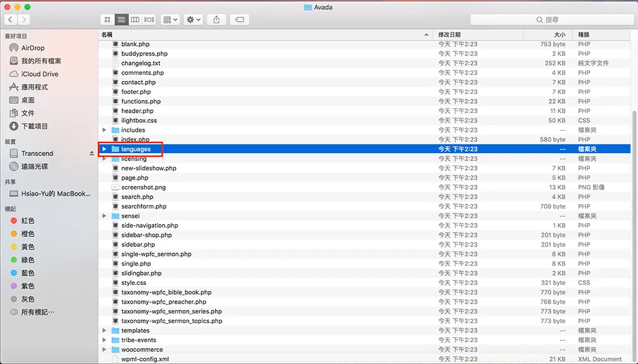The height and width of the screenshot is (364, 638).
Task: Select Hsiao-Yu的 MacBook in the sidebar
Action: coord(50,194)
